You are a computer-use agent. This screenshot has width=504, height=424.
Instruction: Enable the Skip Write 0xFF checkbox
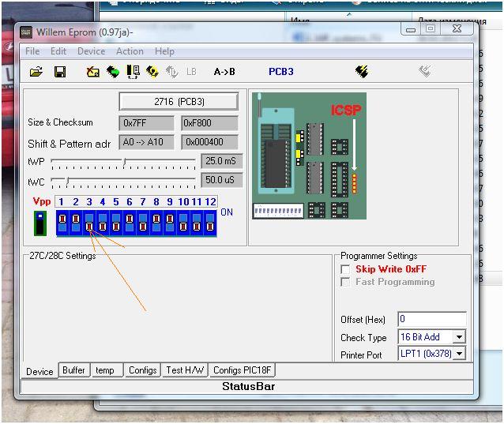click(x=345, y=269)
